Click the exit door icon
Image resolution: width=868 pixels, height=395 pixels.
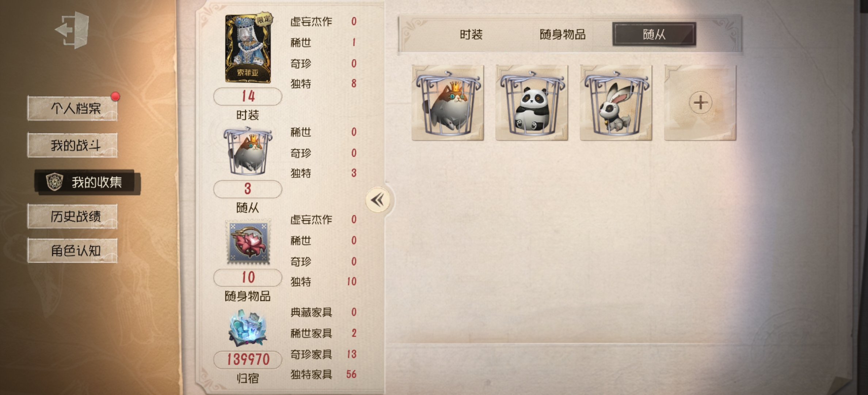[72, 30]
